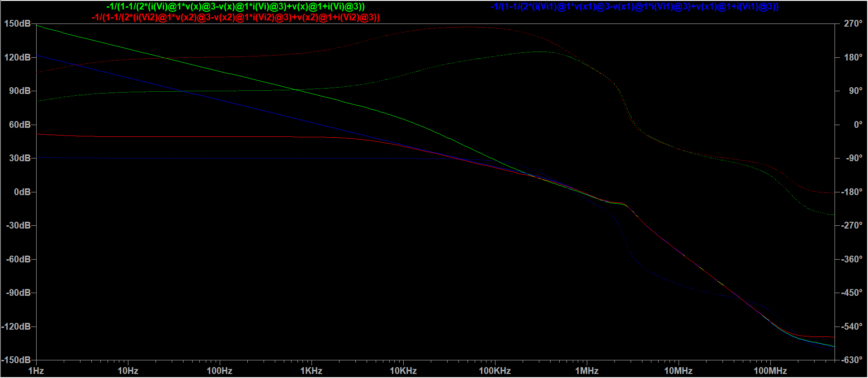The height and width of the screenshot is (378, 868).
Task: Select the -30dB magnitude axis label
Action: point(19,225)
